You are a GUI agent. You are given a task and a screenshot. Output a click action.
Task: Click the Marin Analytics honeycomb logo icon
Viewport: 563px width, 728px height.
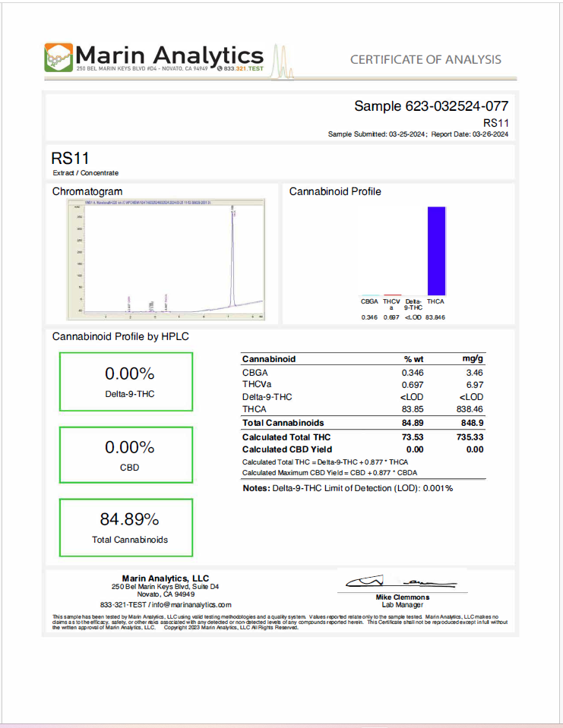[60, 58]
